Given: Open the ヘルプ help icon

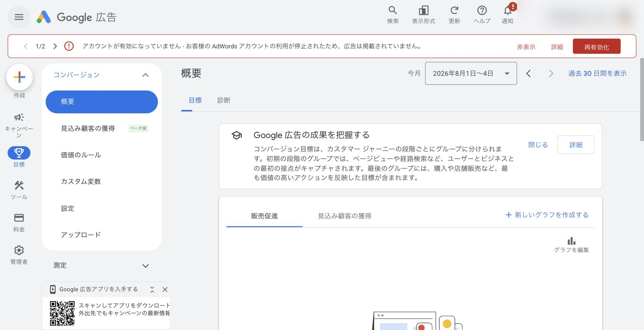Looking at the screenshot, I should pyautogui.click(x=482, y=15).
